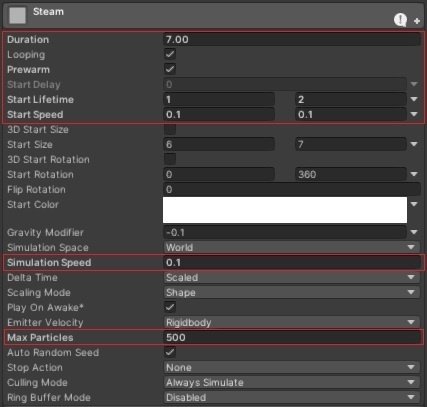
Task: Click the Flip Rotation value field
Action: (x=292, y=189)
